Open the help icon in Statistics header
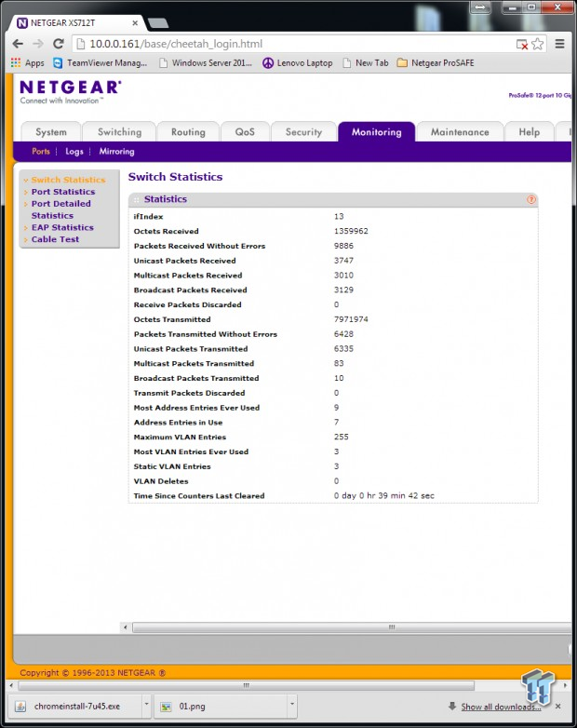The height and width of the screenshot is (728, 577). tap(531, 199)
